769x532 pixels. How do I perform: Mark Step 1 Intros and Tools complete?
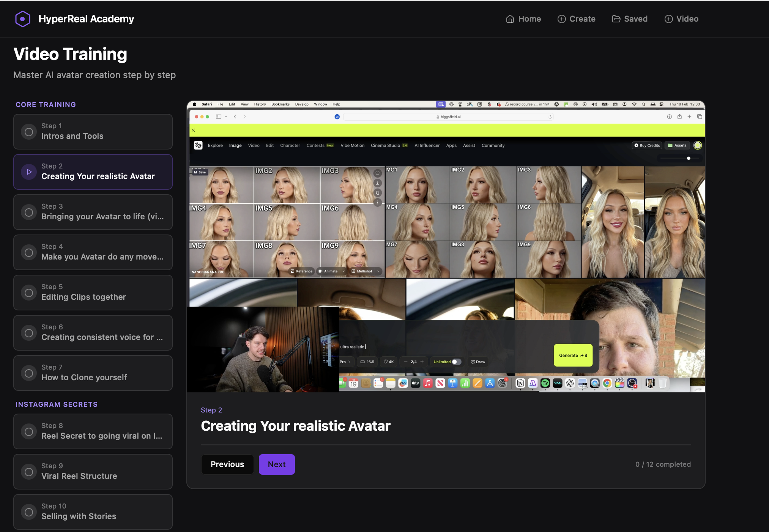[x=29, y=132]
